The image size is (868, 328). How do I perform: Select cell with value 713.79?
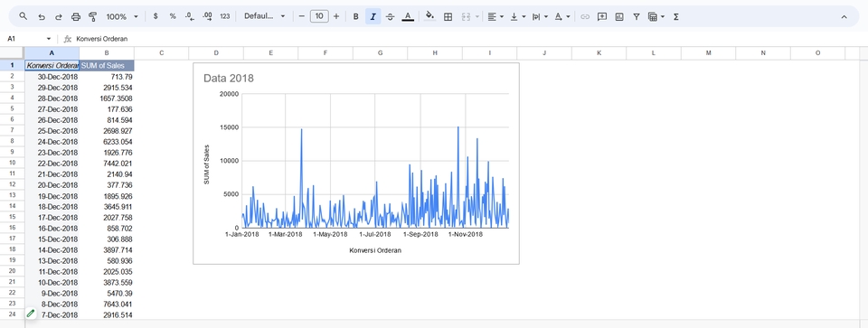point(107,76)
